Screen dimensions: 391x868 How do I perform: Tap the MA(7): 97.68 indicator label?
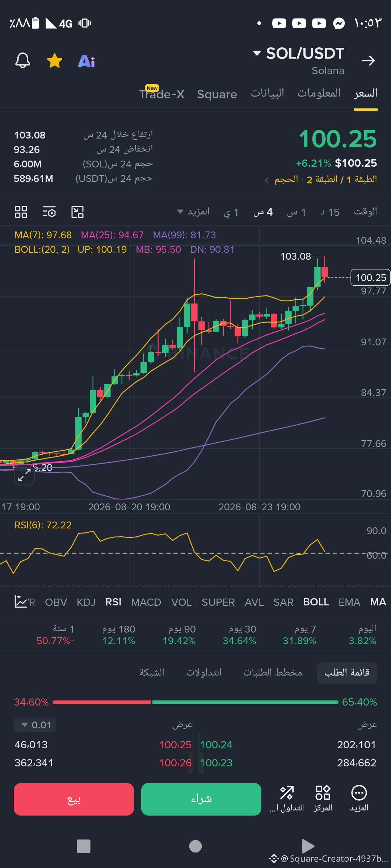coord(43,235)
